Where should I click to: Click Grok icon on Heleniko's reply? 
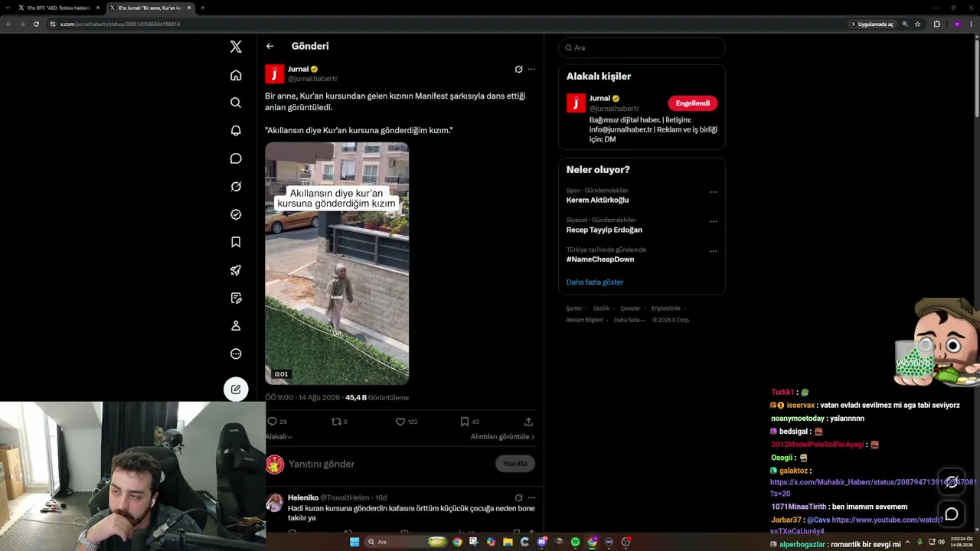click(x=518, y=497)
